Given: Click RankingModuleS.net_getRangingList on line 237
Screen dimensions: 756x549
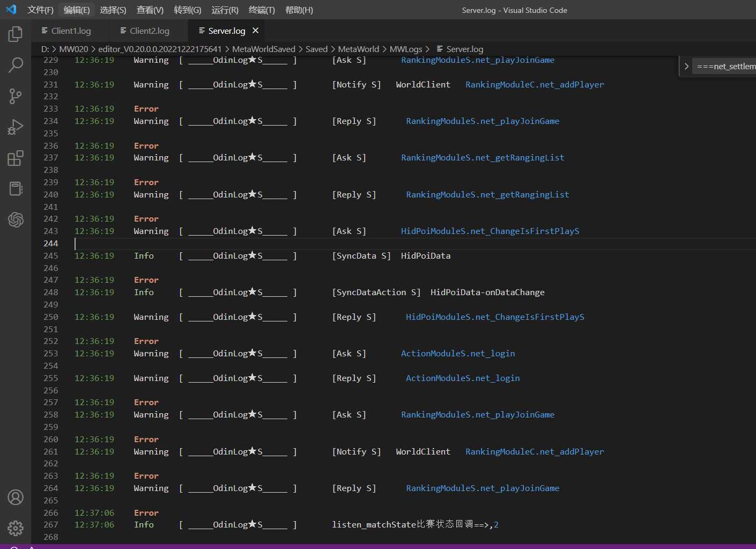Looking at the screenshot, I should pyautogui.click(x=483, y=158).
